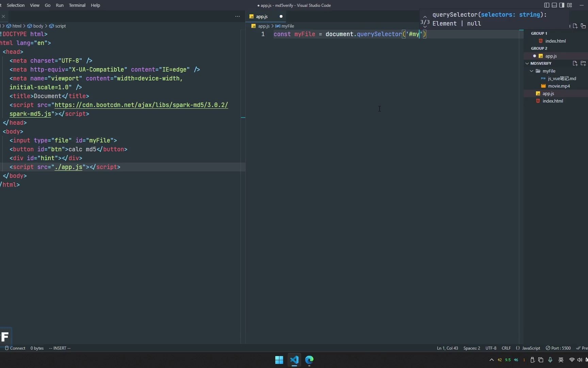Click html breadcrumb in left editor
The image size is (588, 368).
(x=14, y=26)
